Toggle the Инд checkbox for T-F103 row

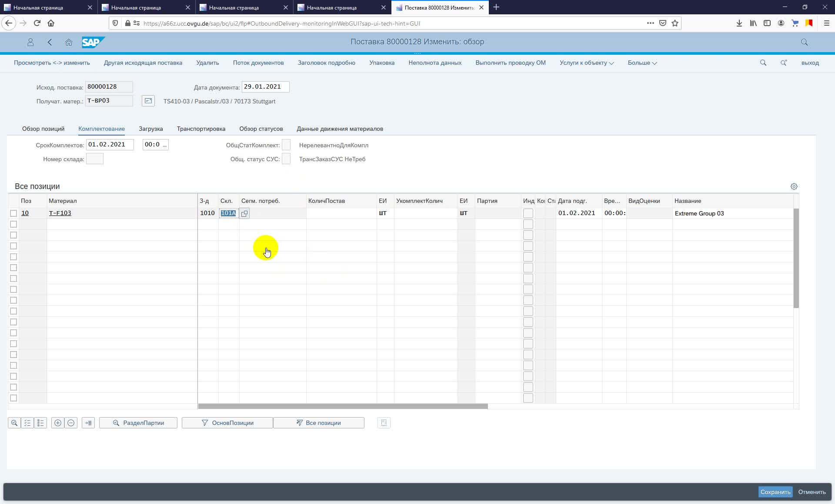(528, 213)
